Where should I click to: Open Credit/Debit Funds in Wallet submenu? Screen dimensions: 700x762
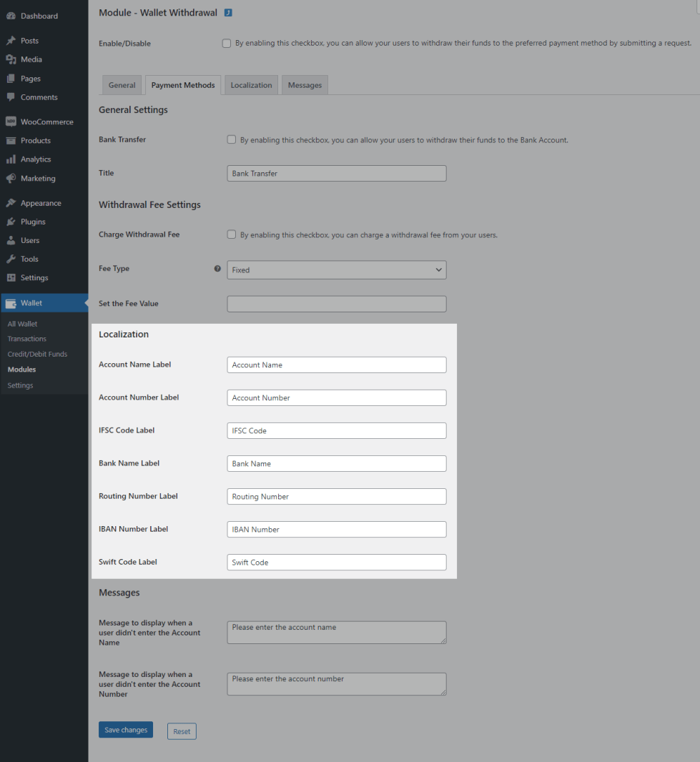(x=37, y=354)
